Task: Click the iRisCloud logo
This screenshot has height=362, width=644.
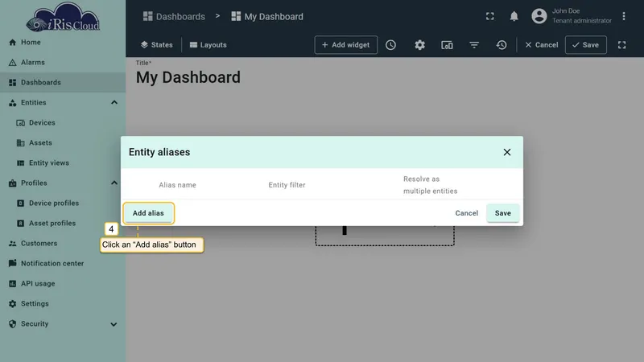Action: point(63,17)
